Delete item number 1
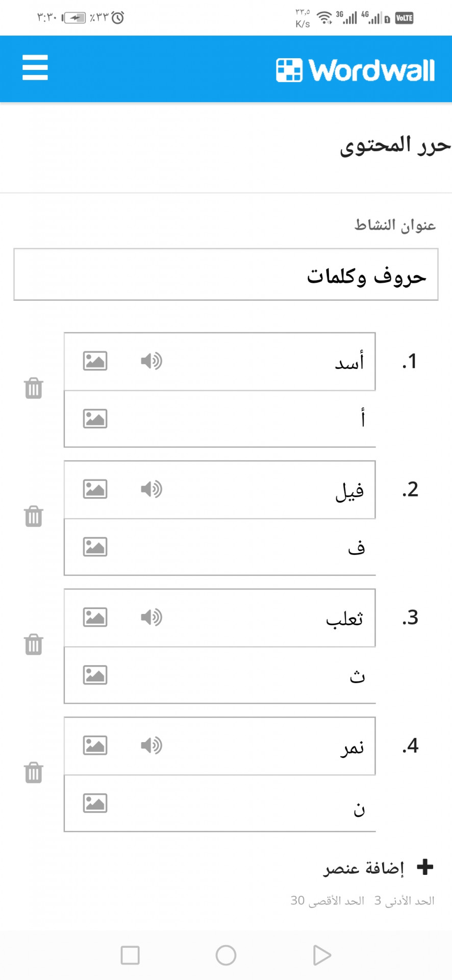The image size is (452, 980). tap(34, 388)
